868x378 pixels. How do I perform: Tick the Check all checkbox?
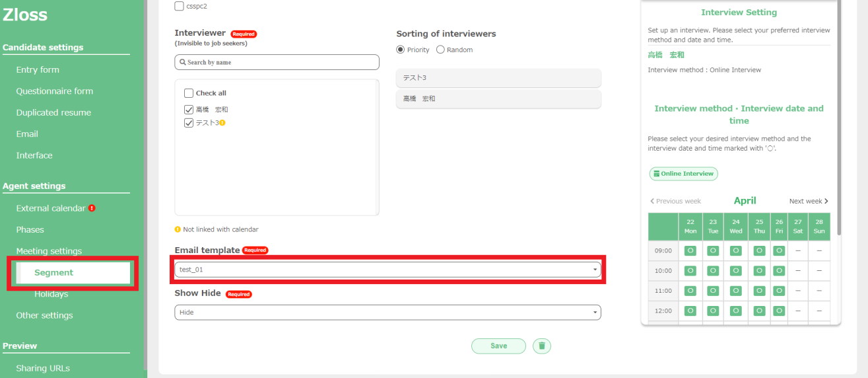(189, 93)
